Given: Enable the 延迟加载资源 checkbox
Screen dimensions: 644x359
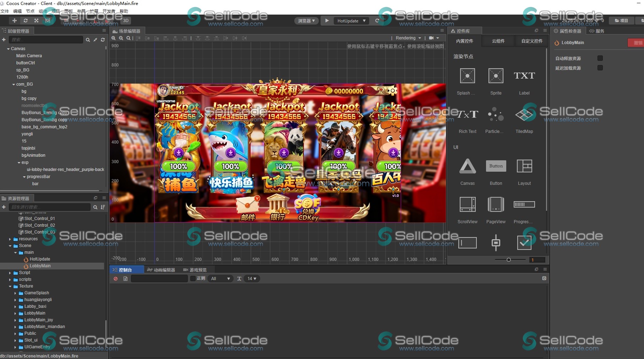Looking at the screenshot, I should 600,68.
